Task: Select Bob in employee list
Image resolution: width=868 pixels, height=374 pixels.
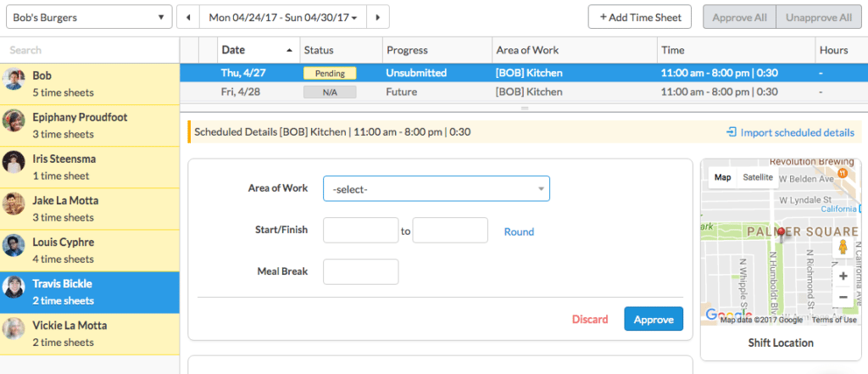Action: click(90, 84)
